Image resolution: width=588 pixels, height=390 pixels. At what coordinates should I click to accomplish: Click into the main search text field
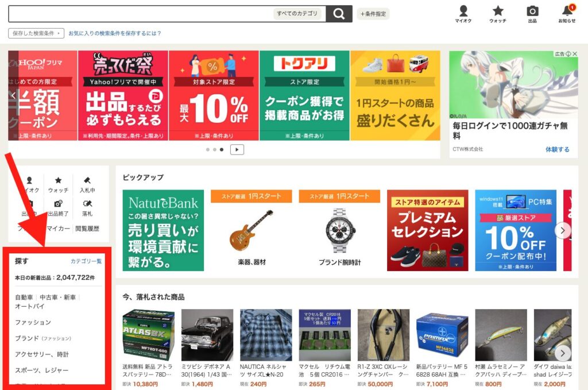point(138,14)
